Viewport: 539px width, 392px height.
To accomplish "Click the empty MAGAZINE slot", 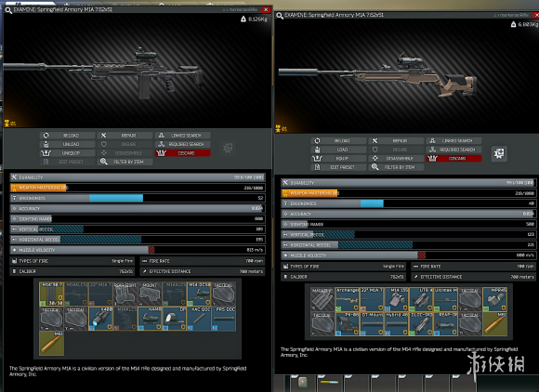I will coord(322,300).
